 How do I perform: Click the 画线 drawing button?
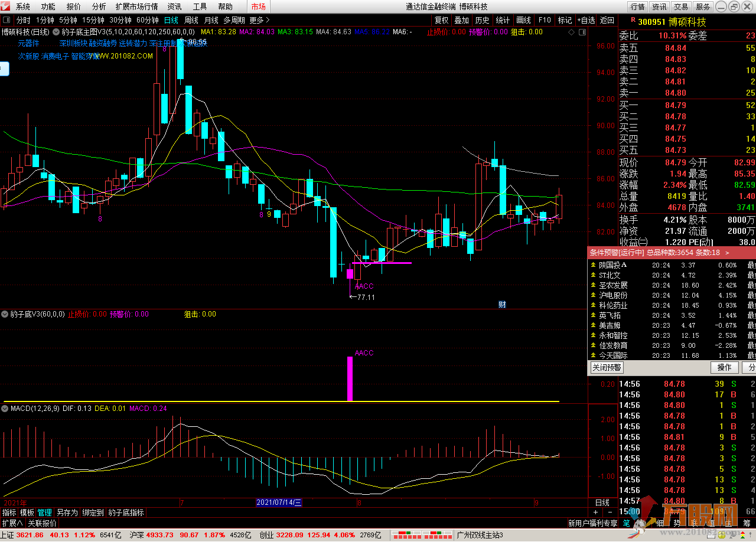pyautogui.click(x=523, y=20)
